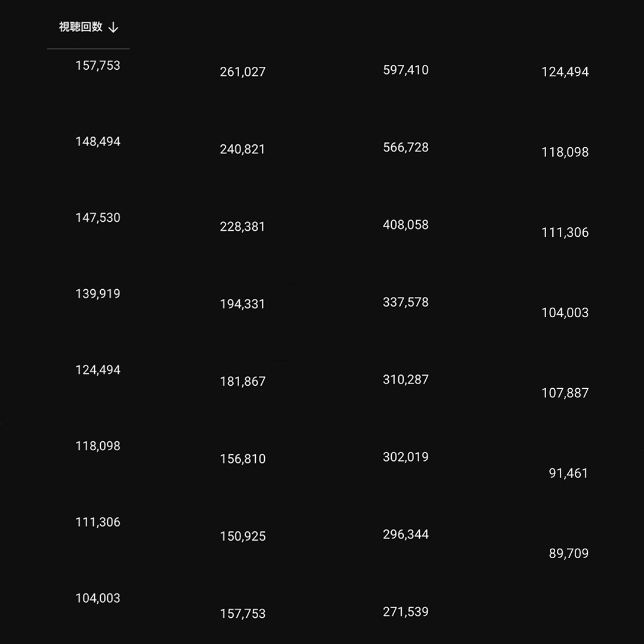
Task: Select the 228,381 value
Action: (x=243, y=227)
